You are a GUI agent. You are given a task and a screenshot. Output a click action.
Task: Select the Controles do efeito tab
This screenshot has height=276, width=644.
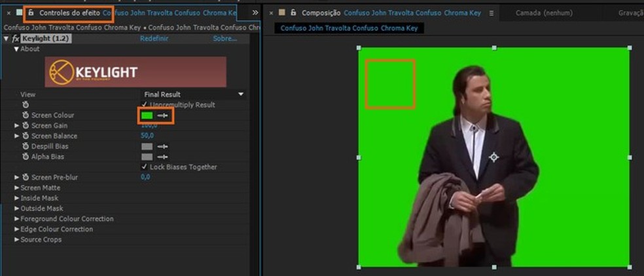[x=69, y=12]
